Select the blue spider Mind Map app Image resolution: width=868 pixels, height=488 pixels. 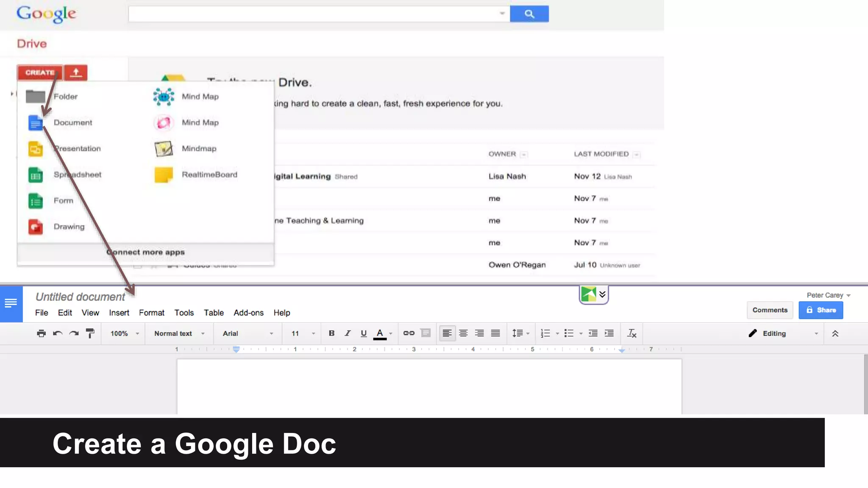point(164,97)
